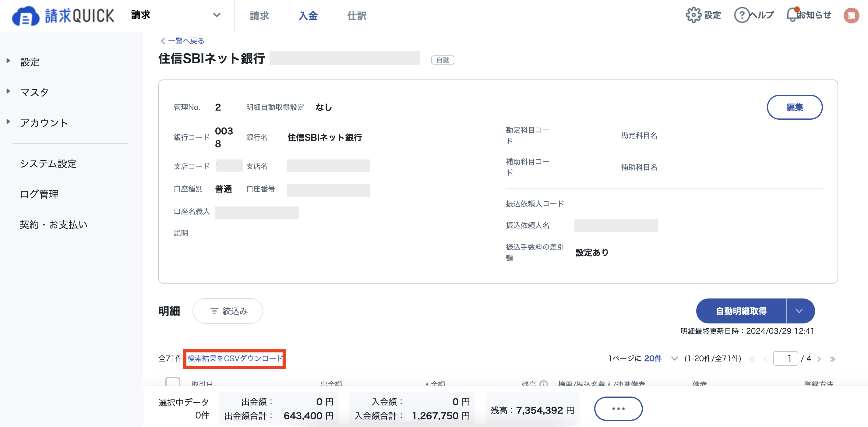Open ログ管理 in the sidebar

pyautogui.click(x=39, y=194)
